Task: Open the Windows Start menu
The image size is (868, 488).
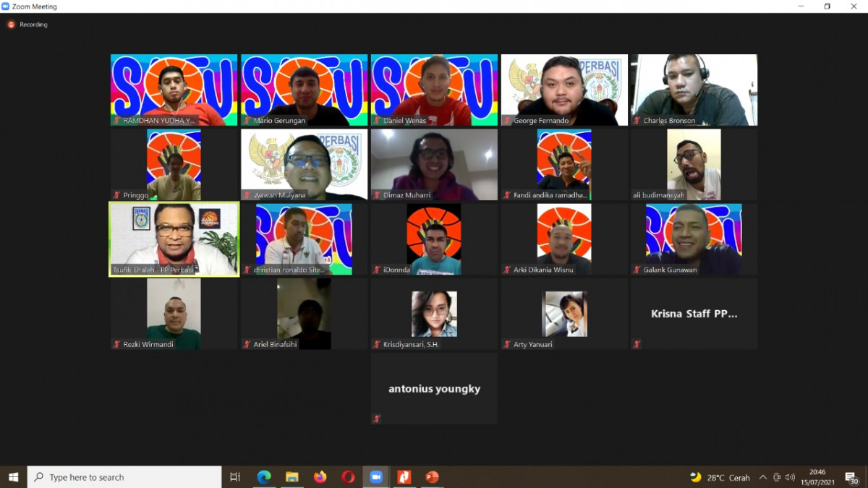Action: point(13,477)
